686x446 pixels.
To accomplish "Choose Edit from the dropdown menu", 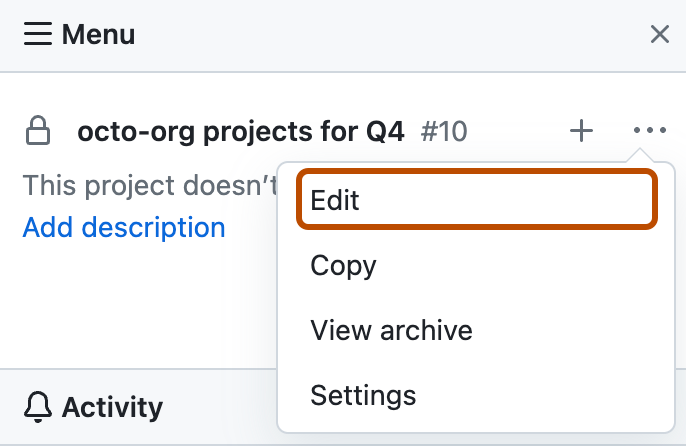I will click(477, 200).
